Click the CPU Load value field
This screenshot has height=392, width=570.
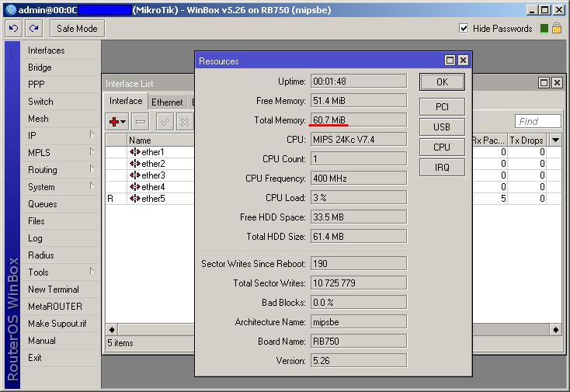[x=359, y=198]
